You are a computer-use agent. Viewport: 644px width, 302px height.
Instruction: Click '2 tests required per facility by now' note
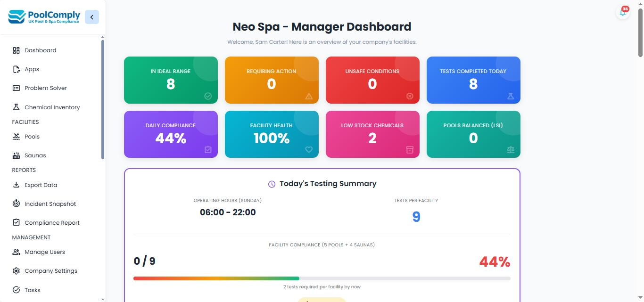(322, 286)
